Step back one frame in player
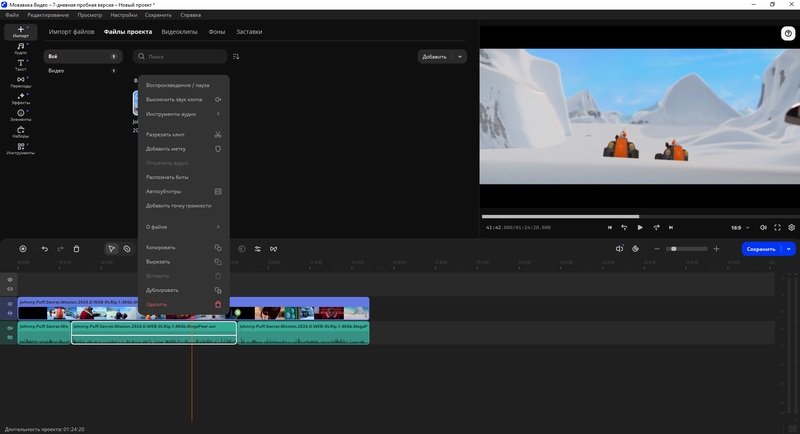 pyautogui.click(x=624, y=227)
